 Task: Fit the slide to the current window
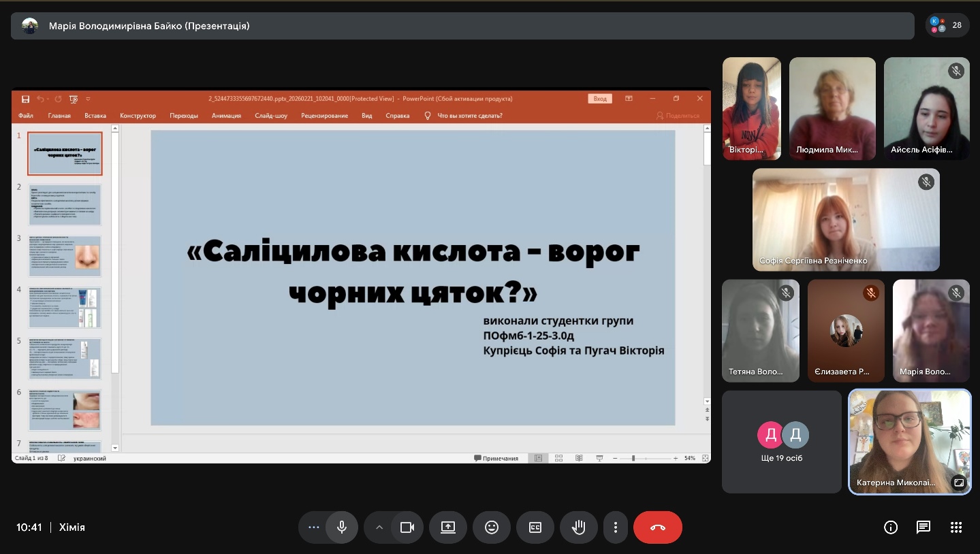click(704, 458)
